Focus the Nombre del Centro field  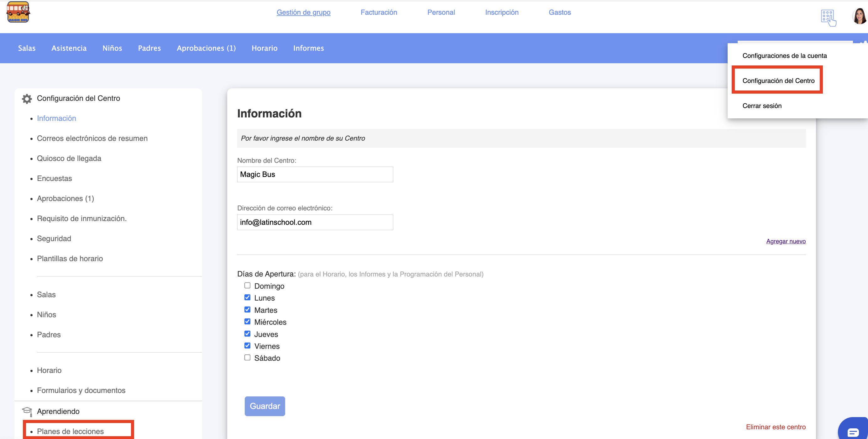[x=315, y=174]
